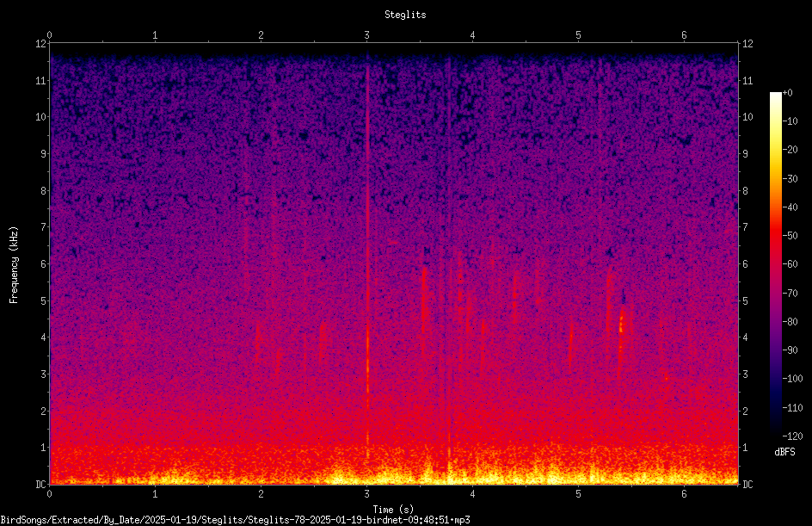Click the -90 purple level on the color bar
The width and height of the screenshot is (812, 526).
[790, 350]
